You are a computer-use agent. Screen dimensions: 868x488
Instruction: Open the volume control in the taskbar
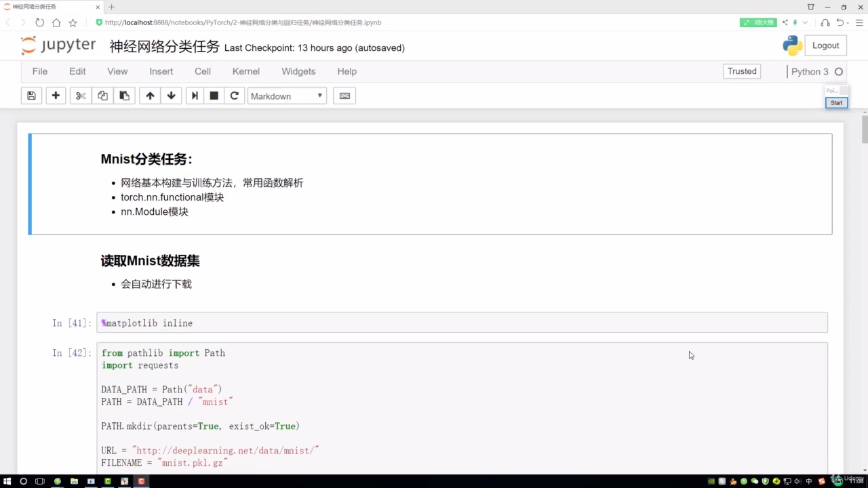797,482
